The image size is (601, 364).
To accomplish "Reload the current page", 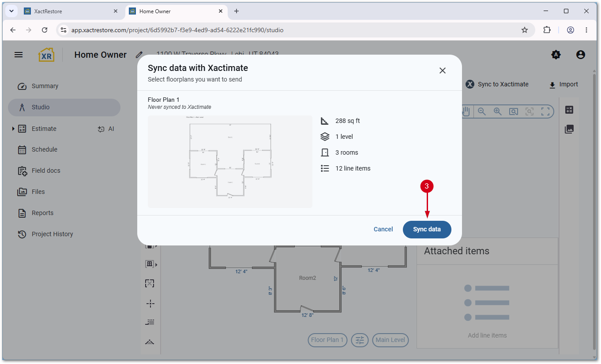I will click(45, 30).
